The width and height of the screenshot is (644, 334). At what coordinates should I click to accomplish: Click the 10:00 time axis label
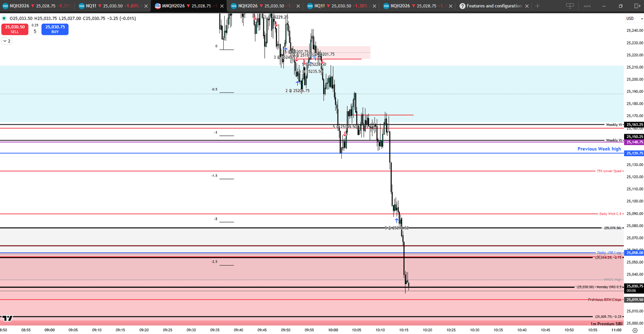tap(333, 330)
